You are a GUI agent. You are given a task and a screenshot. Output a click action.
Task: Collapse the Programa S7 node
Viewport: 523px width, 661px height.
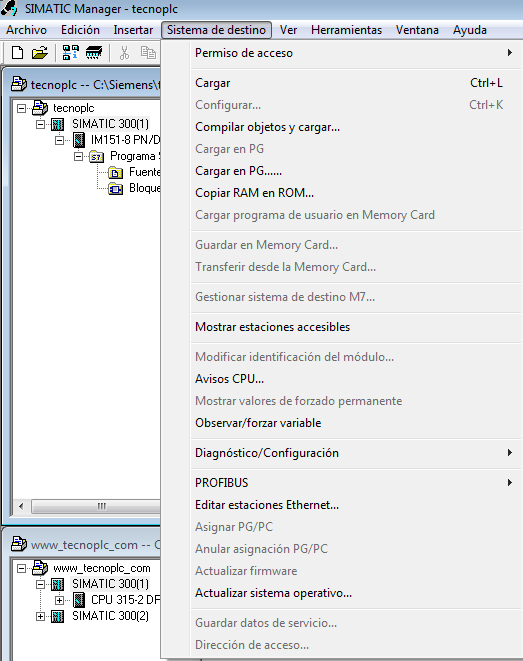coord(78,156)
